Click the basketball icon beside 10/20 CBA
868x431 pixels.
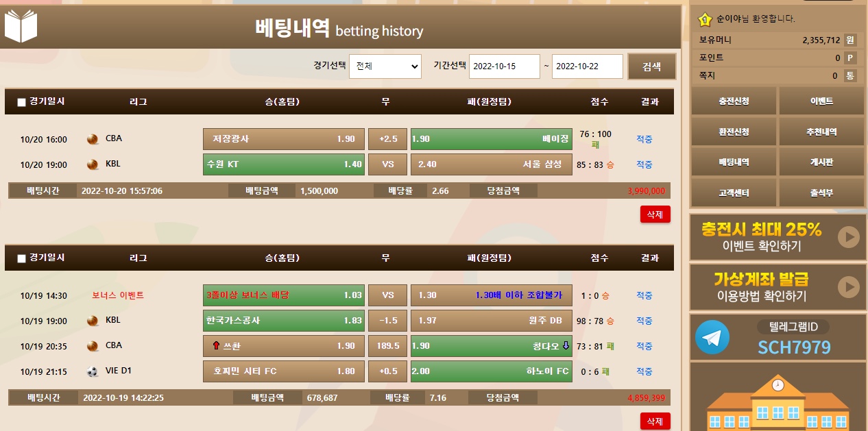93,139
